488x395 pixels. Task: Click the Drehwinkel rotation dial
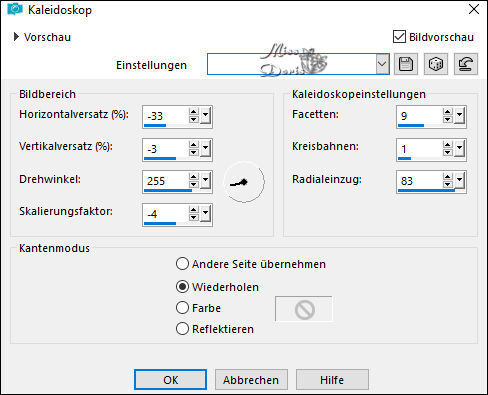(244, 182)
